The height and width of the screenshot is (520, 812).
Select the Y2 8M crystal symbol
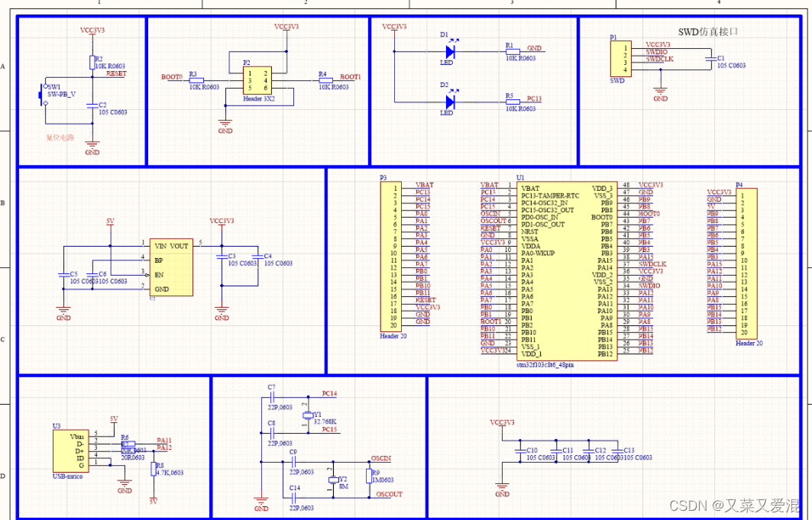click(x=332, y=480)
